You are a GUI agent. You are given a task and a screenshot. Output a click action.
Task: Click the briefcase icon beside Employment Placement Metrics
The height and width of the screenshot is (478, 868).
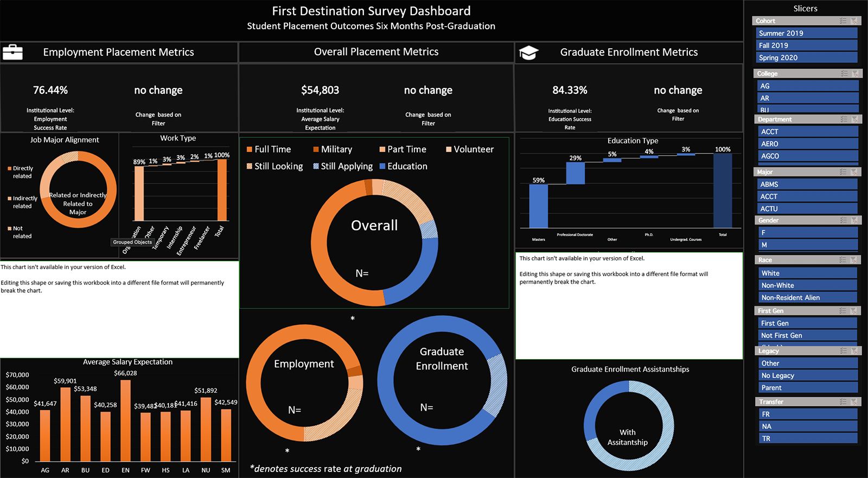point(12,52)
